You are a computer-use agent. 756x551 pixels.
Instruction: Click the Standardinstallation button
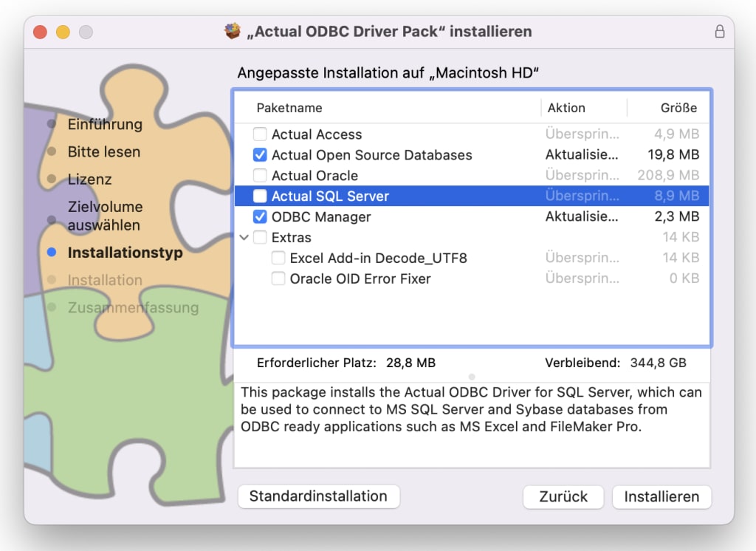click(319, 496)
